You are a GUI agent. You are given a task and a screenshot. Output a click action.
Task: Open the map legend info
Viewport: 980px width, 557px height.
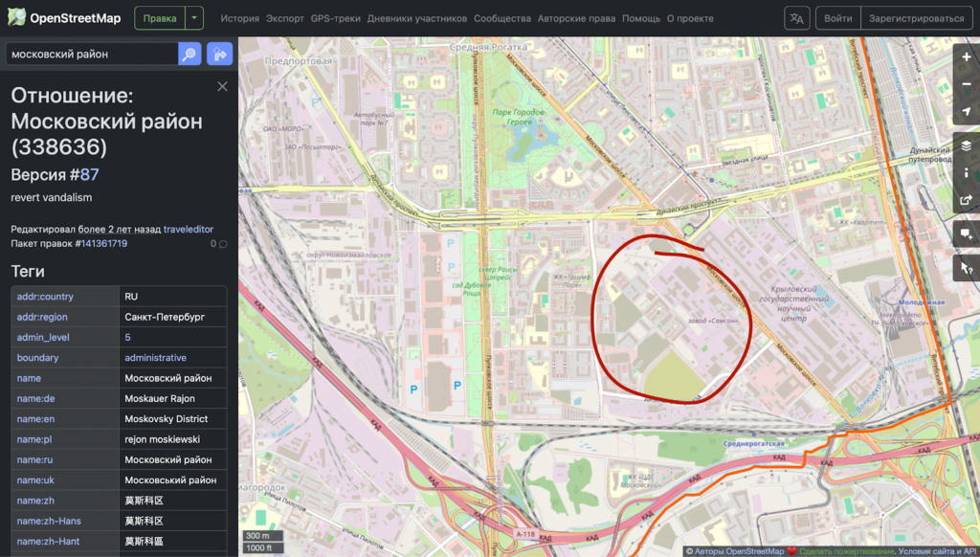click(x=966, y=173)
